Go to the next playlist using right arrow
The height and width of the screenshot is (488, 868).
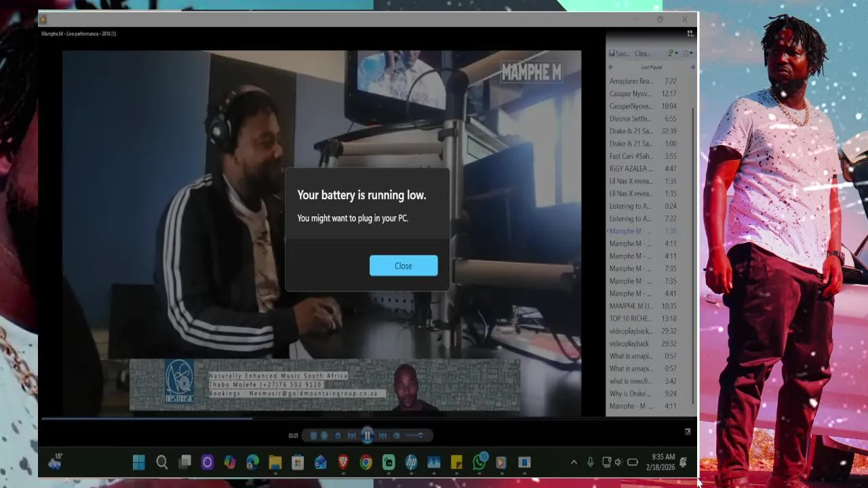tap(693, 67)
